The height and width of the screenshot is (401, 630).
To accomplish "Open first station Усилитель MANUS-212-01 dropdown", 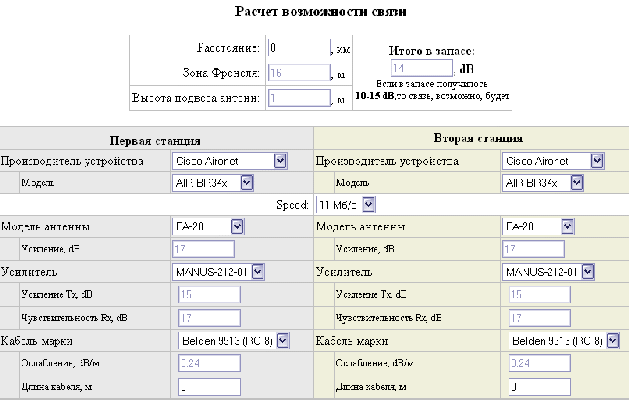I will [218, 272].
